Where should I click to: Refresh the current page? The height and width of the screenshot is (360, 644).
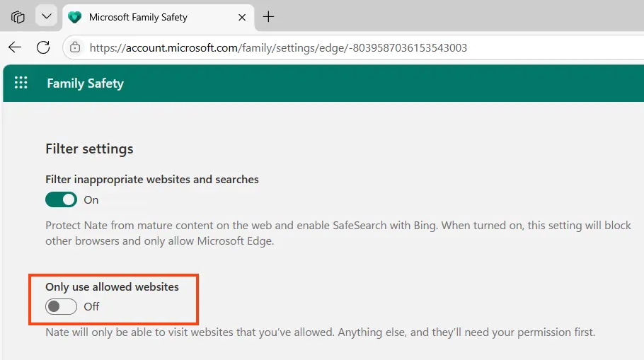(43, 47)
